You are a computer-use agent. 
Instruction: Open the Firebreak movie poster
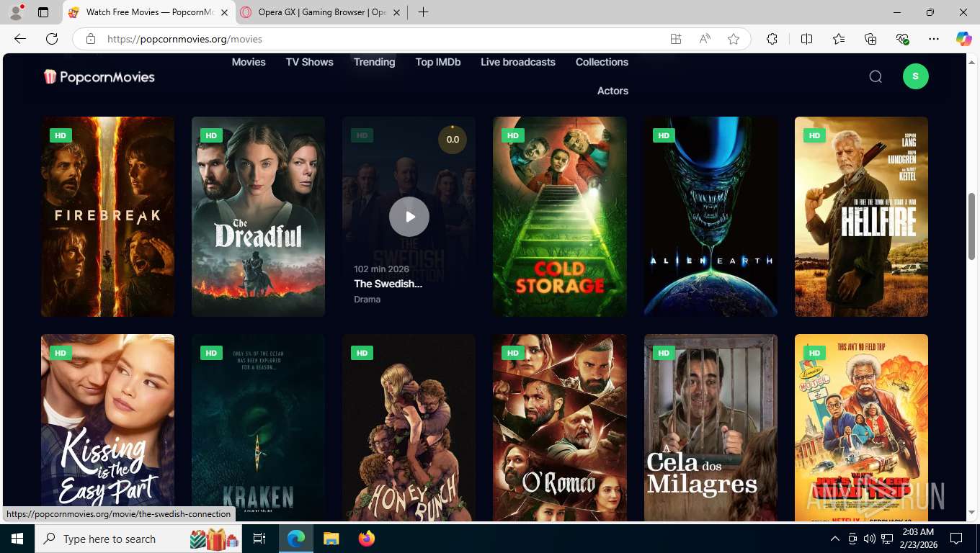pyautogui.click(x=107, y=217)
